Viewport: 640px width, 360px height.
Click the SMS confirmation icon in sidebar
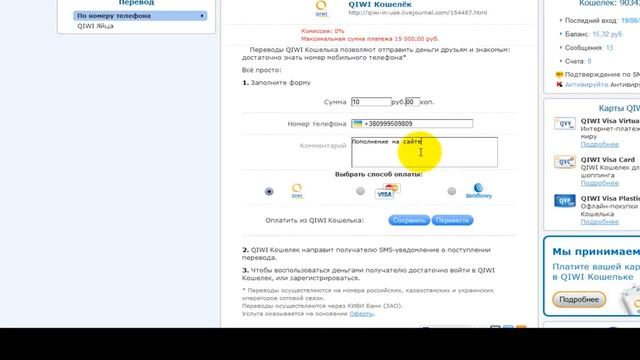tap(559, 75)
